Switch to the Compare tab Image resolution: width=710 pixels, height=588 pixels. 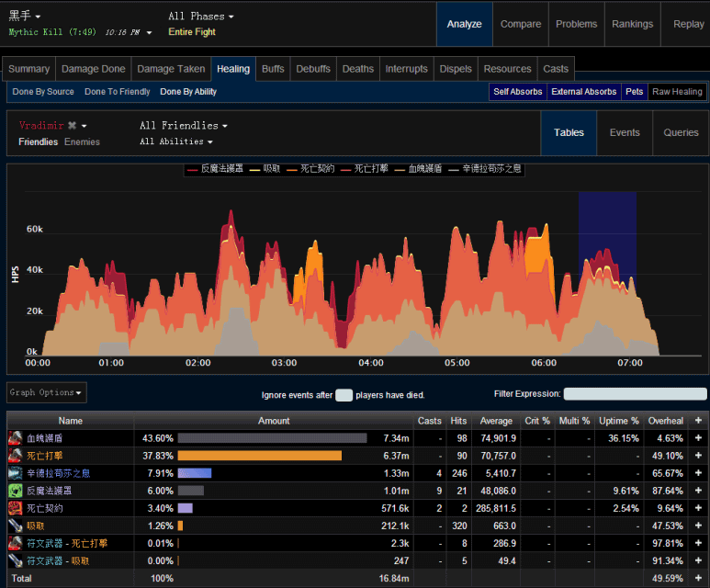[x=521, y=24]
